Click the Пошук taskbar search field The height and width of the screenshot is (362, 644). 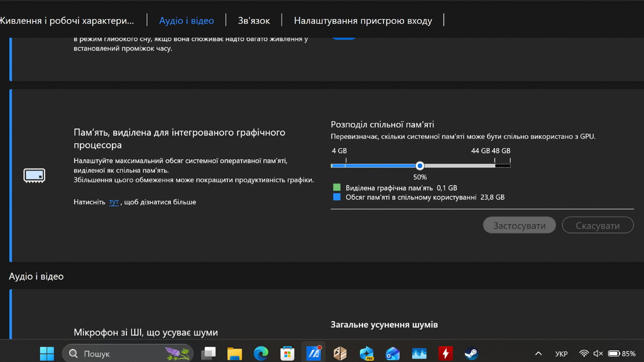[128, 353]
